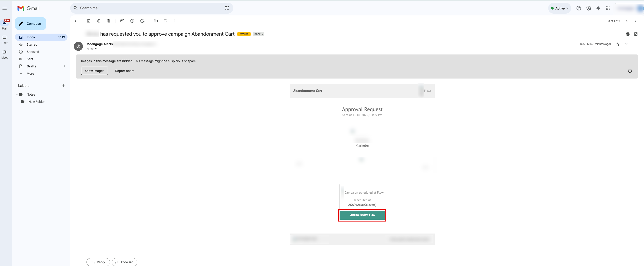Expand recipient details next to 'to me'
The height and width of the screenshot is (266, 644).
[96, 49]
